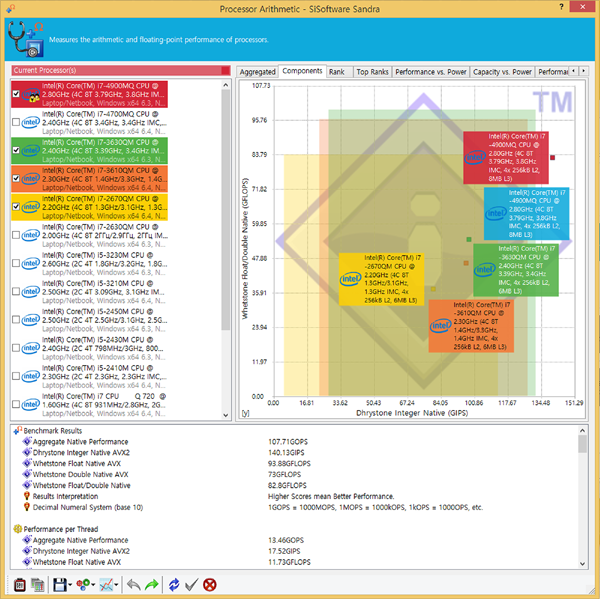Click the grey back arrow icon
This screenshot has height=599, width=600.
pos(134,585)
